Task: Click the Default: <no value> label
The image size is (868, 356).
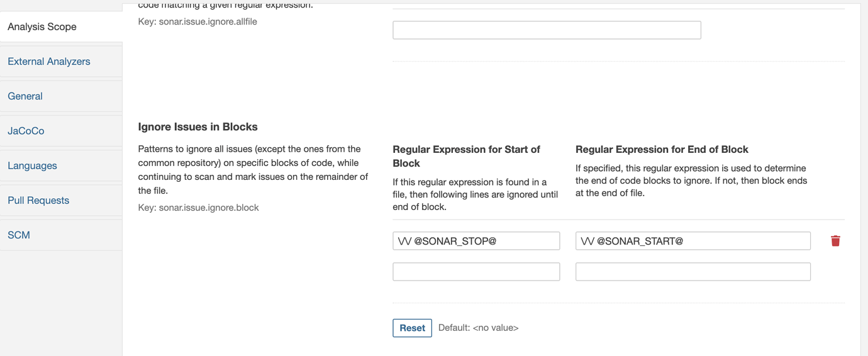Action: (x=478, y=328)
